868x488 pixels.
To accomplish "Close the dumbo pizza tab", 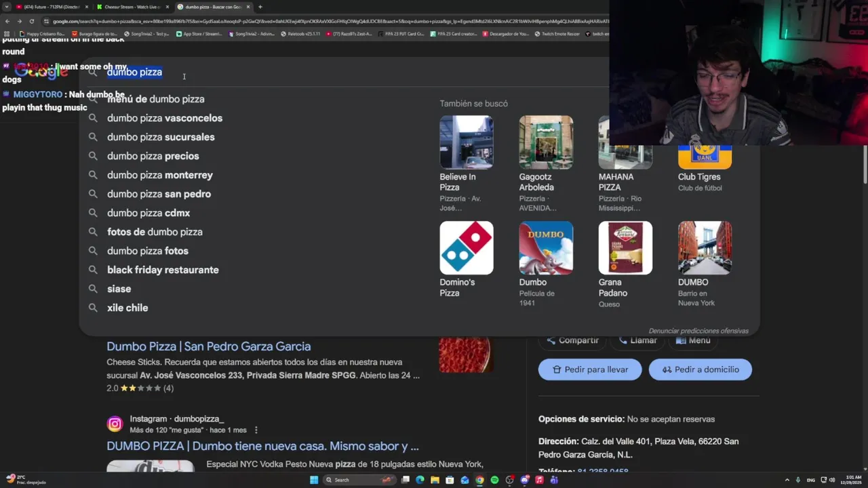I will click(x=248, y=7).
